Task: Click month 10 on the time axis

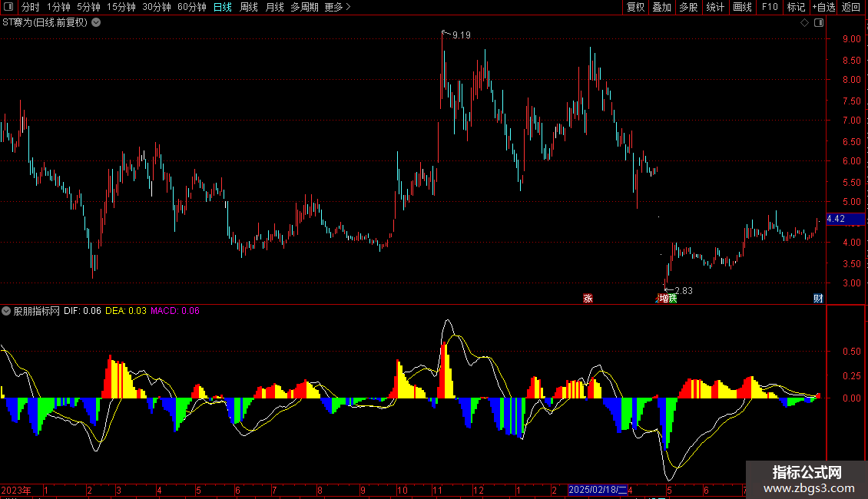Action: coord(403,491)
